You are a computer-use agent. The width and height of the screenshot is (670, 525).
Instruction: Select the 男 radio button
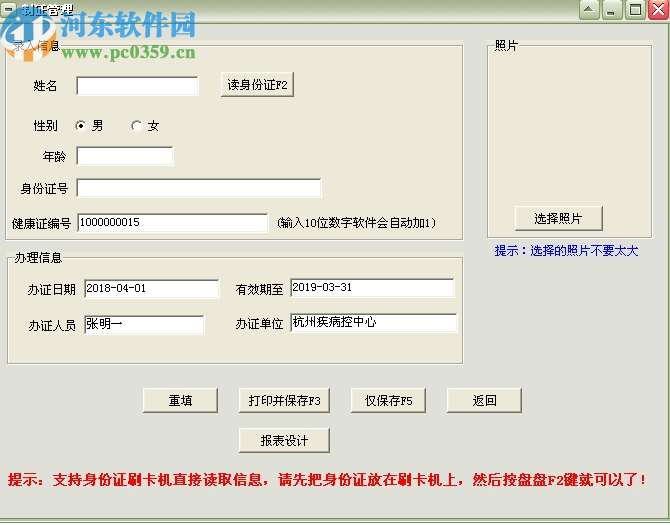[80, 126]
